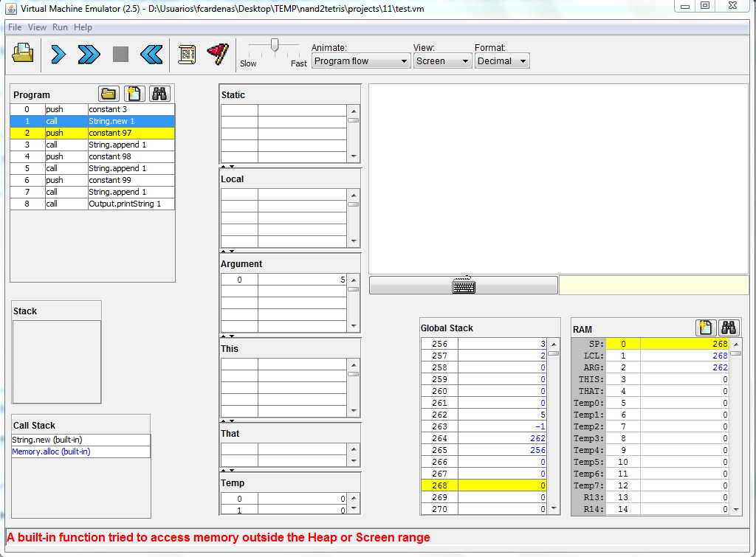Open the File menu
This screenshot has width=756, height=557.
[15, 27]
